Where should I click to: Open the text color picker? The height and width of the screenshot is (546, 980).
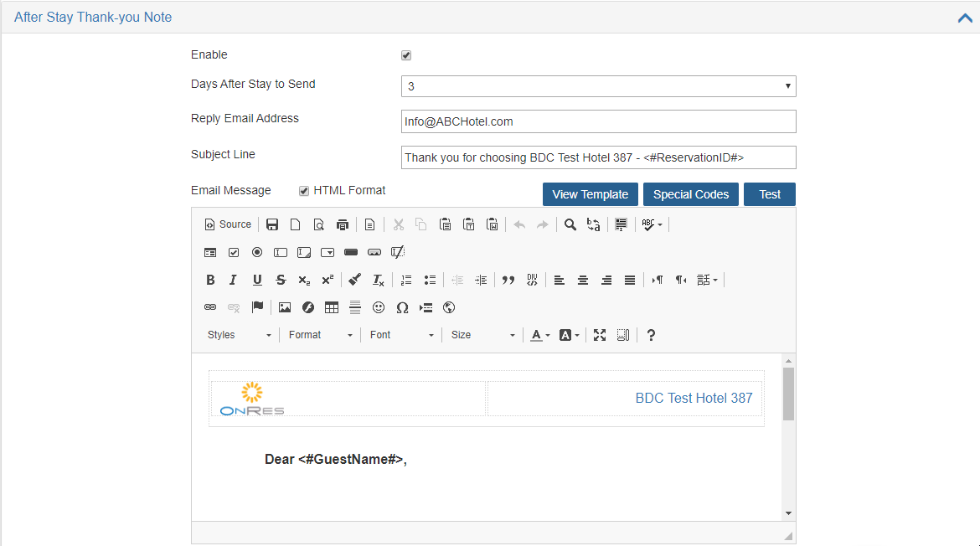pos(540,335)
